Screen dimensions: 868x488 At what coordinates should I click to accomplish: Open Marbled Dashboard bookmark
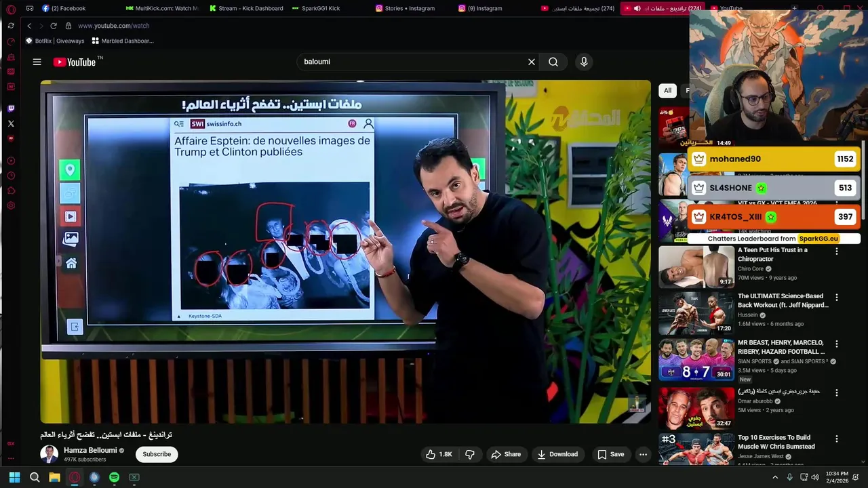click(x=123, y=41)
